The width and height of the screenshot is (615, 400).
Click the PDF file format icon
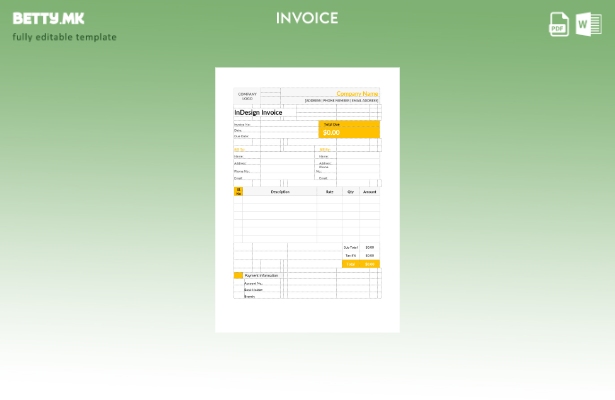tap(559, 24)
